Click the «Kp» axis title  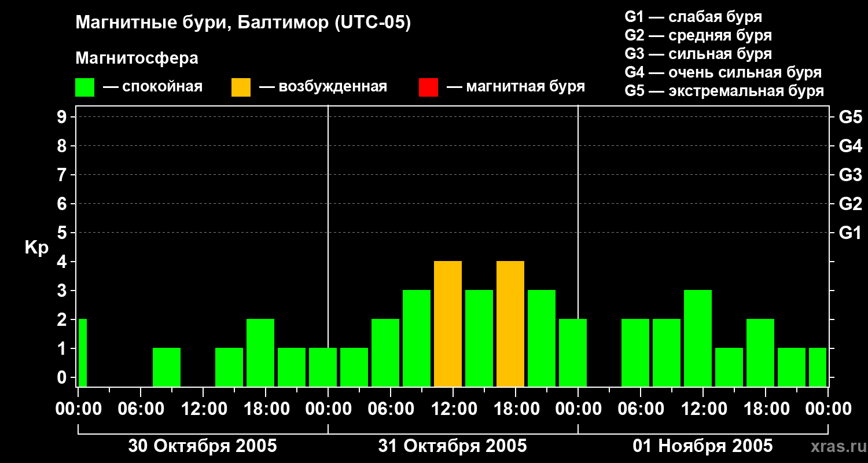point(36,248)
